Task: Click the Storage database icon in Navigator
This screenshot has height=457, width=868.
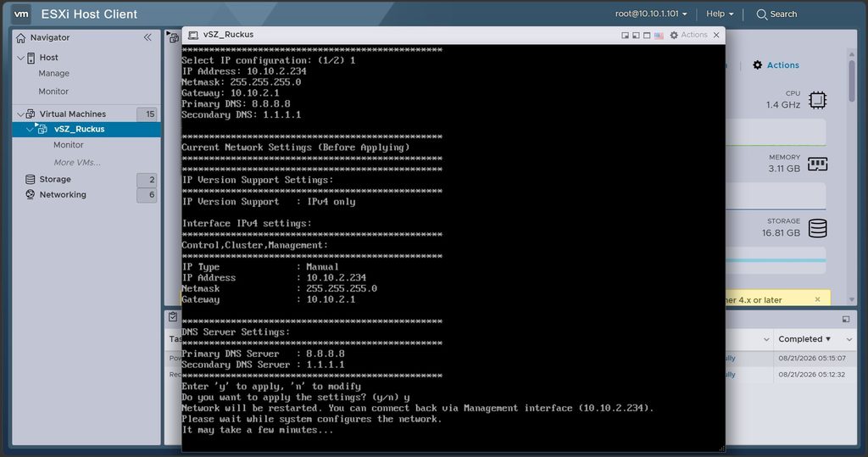Action: (31, 180)
